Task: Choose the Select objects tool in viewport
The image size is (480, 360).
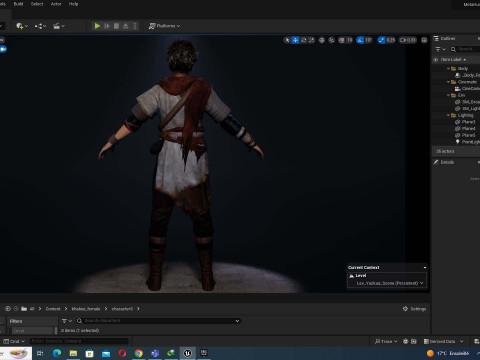Action: (x=287, y=40)
